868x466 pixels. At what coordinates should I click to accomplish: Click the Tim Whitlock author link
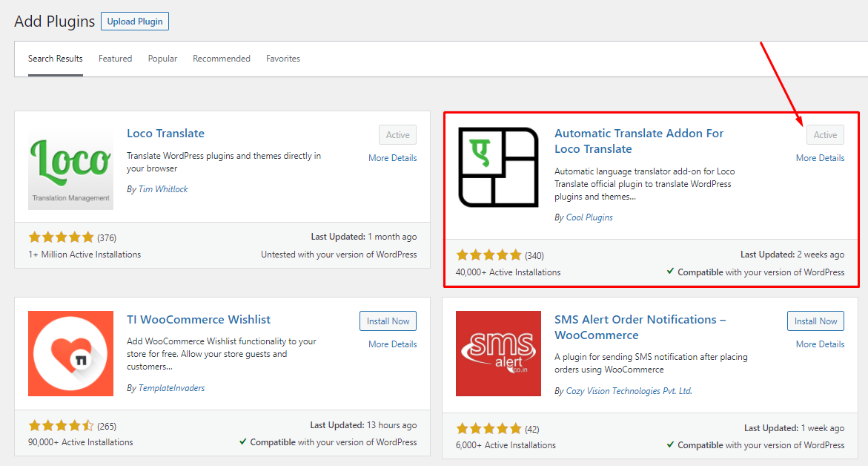pyautogui.click(x=163, y=189)
